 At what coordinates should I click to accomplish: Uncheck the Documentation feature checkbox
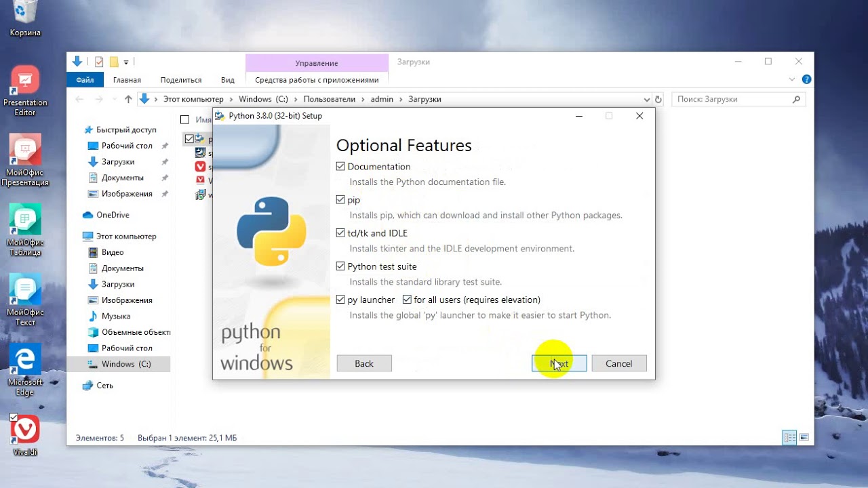tap(340, 166)
